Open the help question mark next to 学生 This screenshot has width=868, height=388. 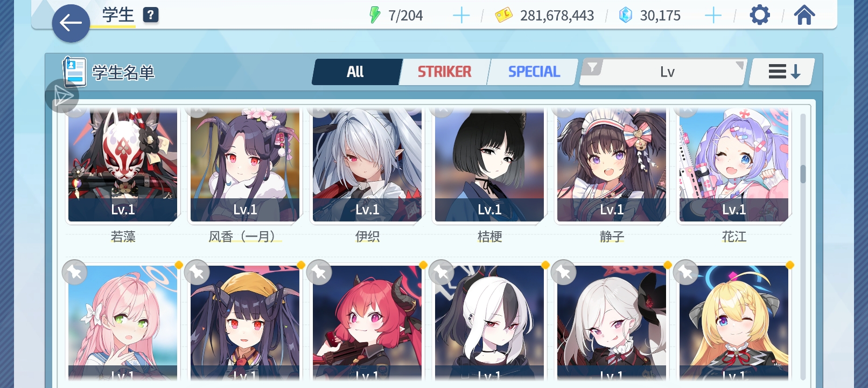pos(151,15)
